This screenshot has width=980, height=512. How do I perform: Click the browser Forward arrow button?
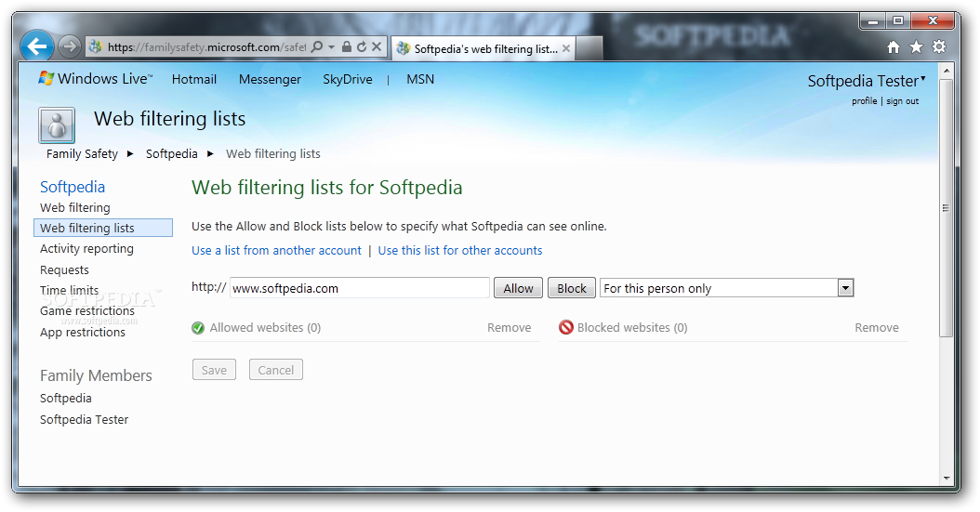70,46
